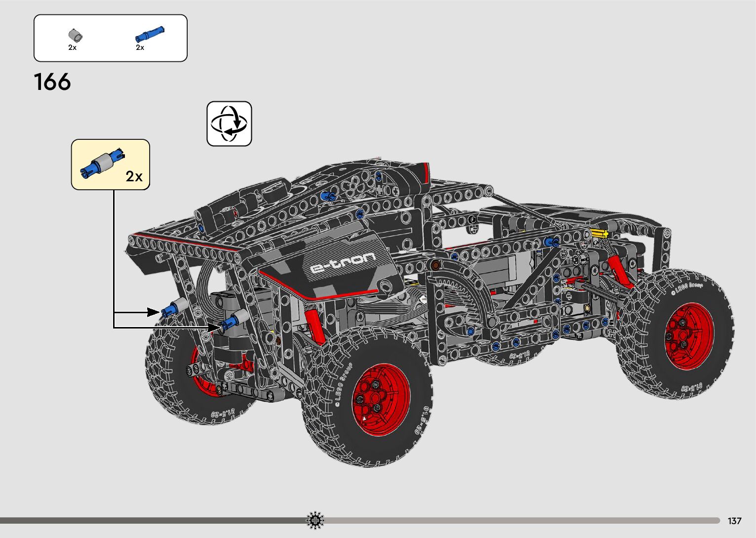Click the e-tron logo on the body panel
The width and height of the screenshot is (756, 538).
(x=343, y=263)
